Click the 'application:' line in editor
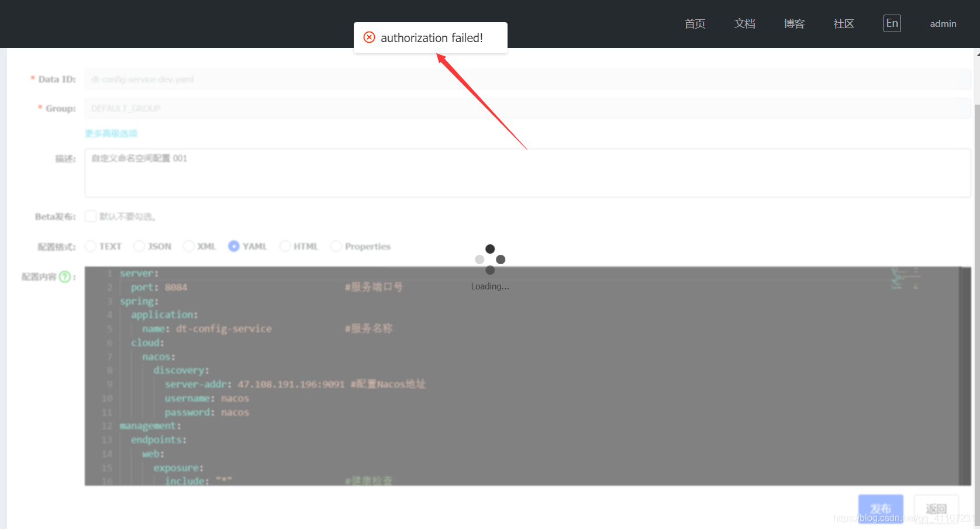Image resolution: width=980 pixels, height=529 pixels. tap(164, 314)
